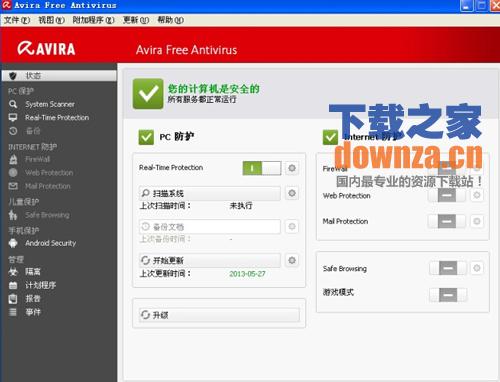This screenshot has width=500, height=382.
Task: Toggle the Real-Time Protection switch
Action: click(x=262, y=168)
